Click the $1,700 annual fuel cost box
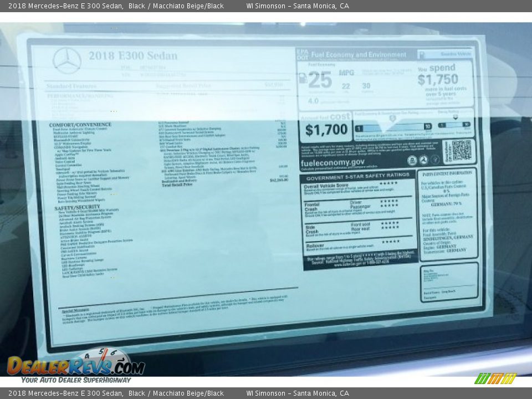This screenshot has width=532, height=399. pos(326,130)
